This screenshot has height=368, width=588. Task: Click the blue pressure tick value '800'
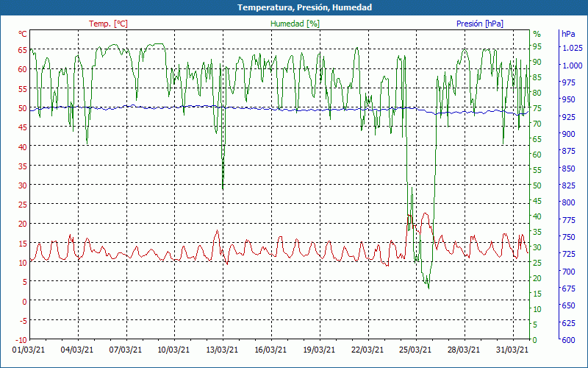pyautogui.click(x=568, y=202)
